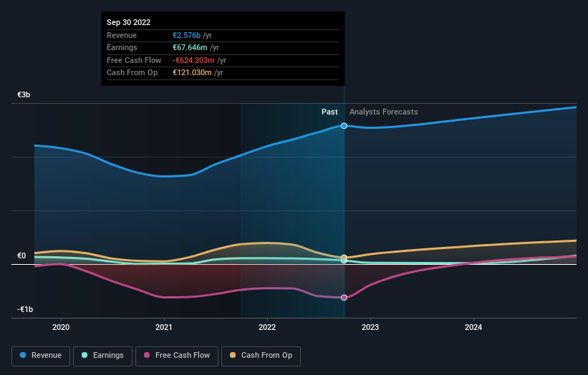588x375 pixels.
Task: Click the Free Cash Flow value -€624.203m
Action: coord(193,60)
